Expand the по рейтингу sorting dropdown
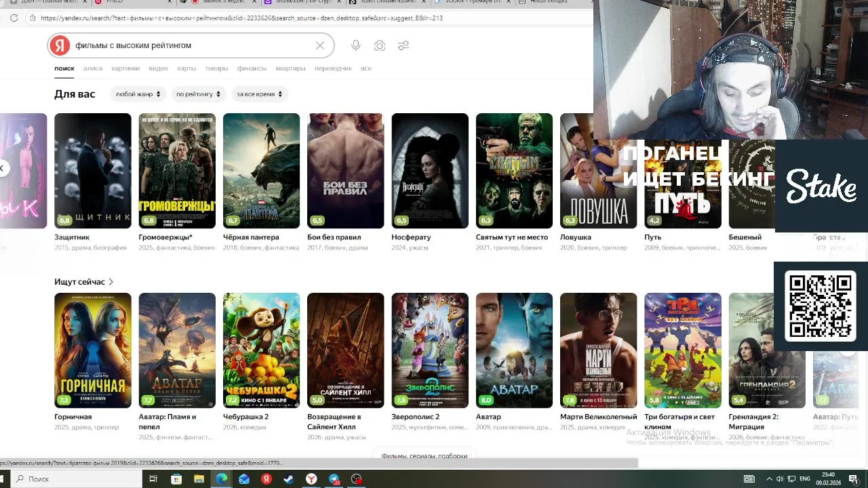 [x=198, y=94]
